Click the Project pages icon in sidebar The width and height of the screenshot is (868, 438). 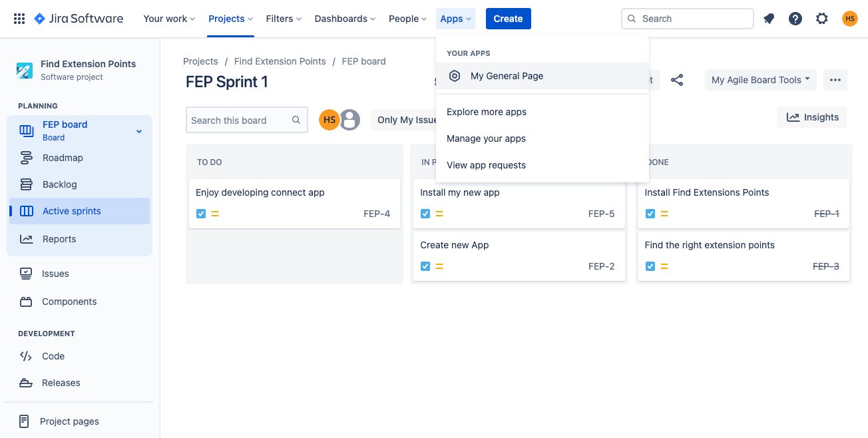(x=24, y=421)
